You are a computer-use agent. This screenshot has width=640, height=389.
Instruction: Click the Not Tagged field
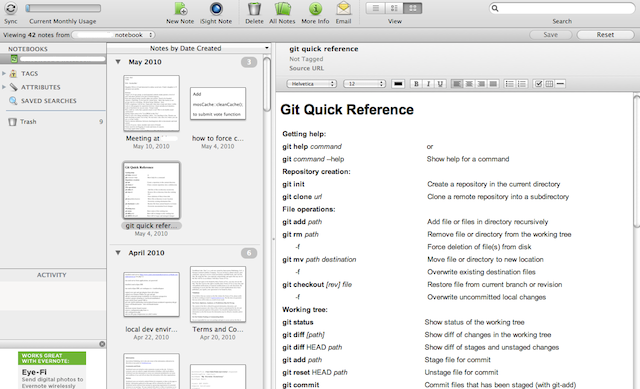click(306, 59)
